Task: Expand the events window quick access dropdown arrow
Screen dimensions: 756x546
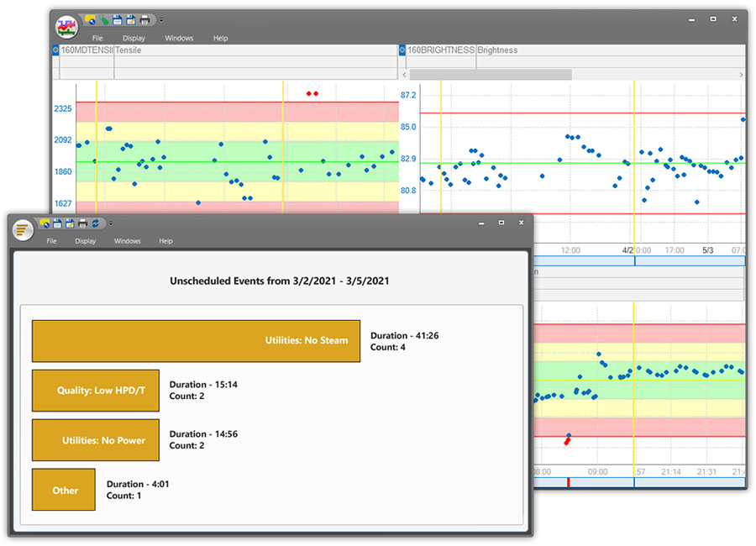Action: pyautogui.click(x=110, y=223)
